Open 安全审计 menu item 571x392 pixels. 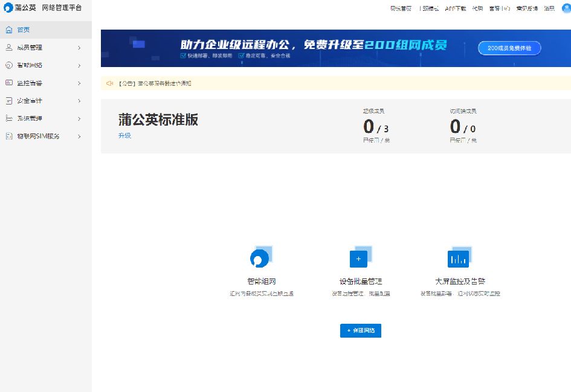(46, 101)
